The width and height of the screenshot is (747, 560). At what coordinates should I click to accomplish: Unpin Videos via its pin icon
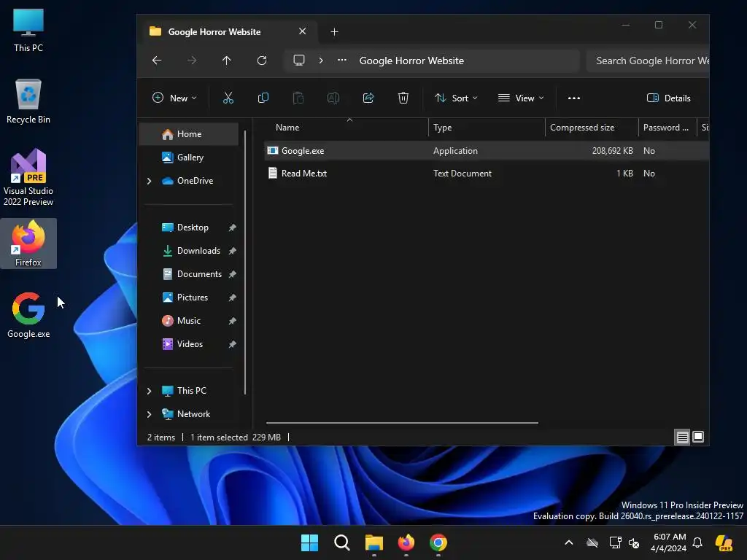click(233, 344)
